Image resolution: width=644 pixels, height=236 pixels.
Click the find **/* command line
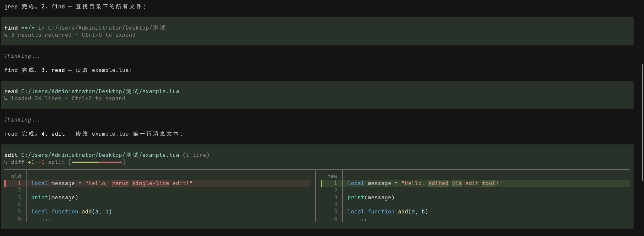tap(85, 28)
